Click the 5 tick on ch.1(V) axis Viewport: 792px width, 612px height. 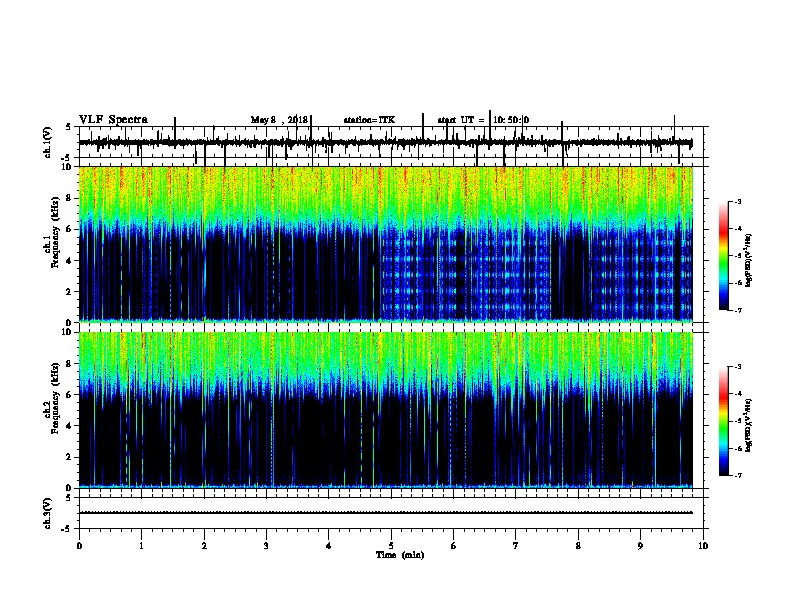click(69, 128)
